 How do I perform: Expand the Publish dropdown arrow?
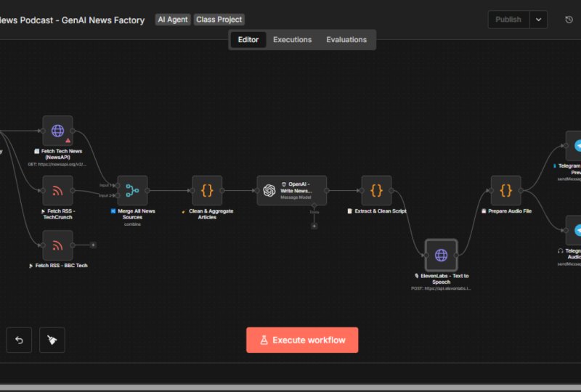[x=538, y=20]
